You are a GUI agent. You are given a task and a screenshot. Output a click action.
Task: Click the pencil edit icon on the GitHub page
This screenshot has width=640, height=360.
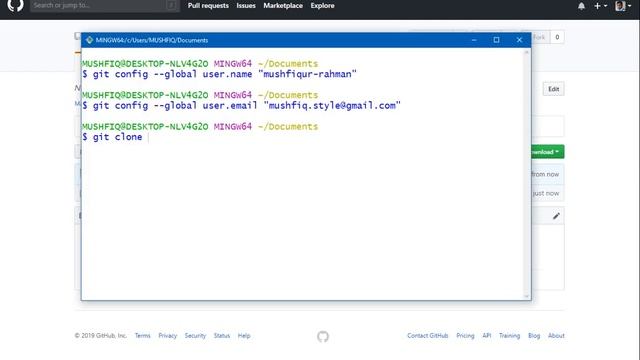click(556, 216)
